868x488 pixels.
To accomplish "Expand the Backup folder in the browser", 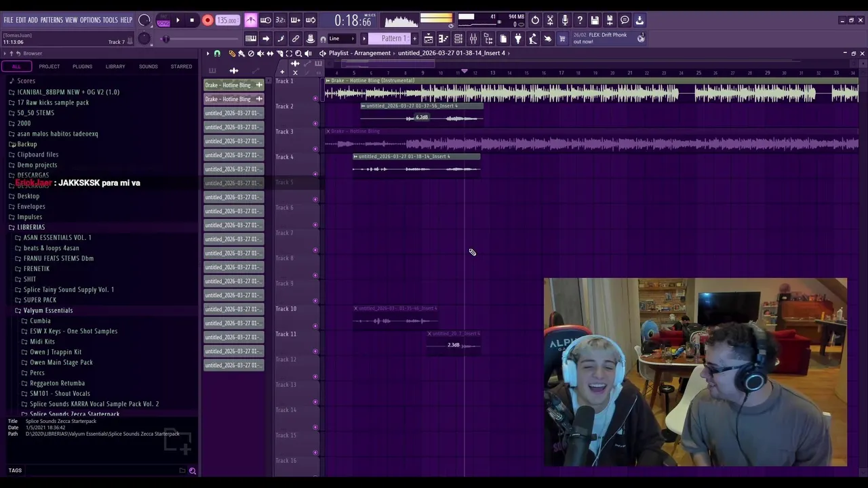I will click(26, 144).
